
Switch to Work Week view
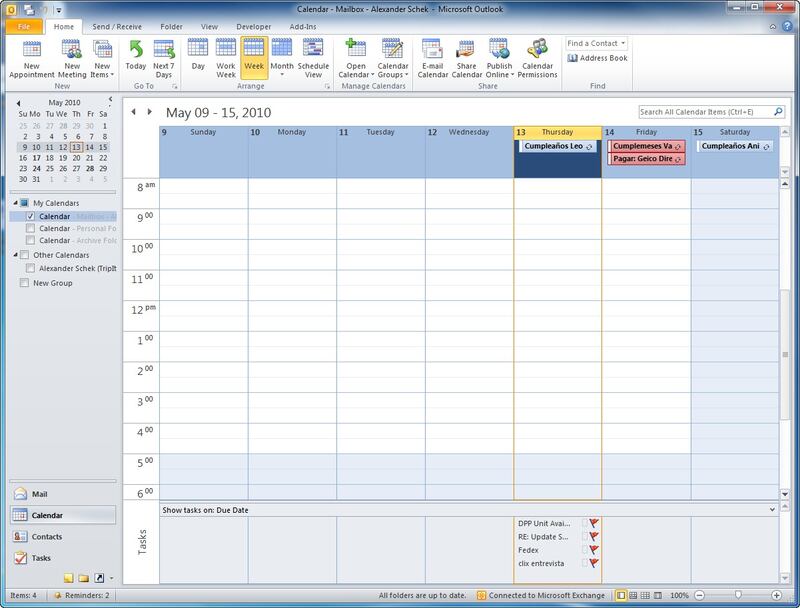(226, 56)
